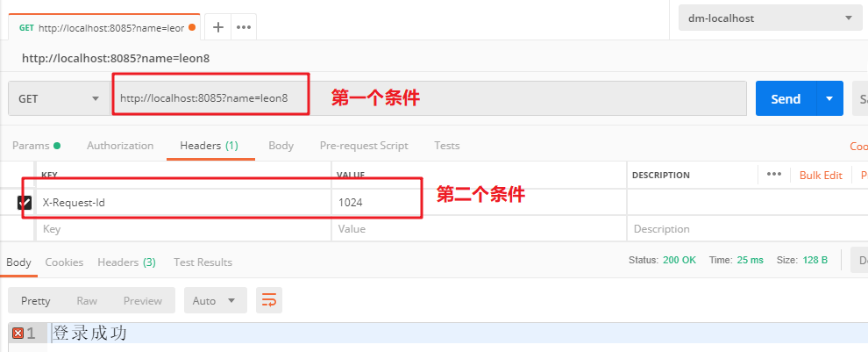Open the GET method dropdown
This screenshot has width=868, height=352.
pyautogui.click(x=59, y=98)
